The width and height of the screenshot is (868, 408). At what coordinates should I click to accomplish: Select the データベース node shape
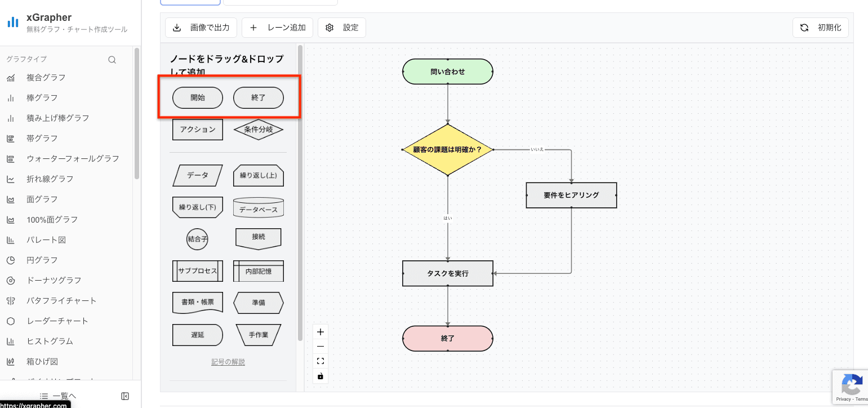pos(258,207)
